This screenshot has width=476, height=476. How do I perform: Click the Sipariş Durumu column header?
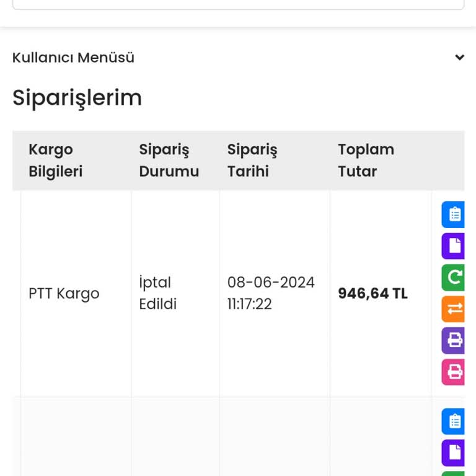pyautogui.click(x=169, y=161)
